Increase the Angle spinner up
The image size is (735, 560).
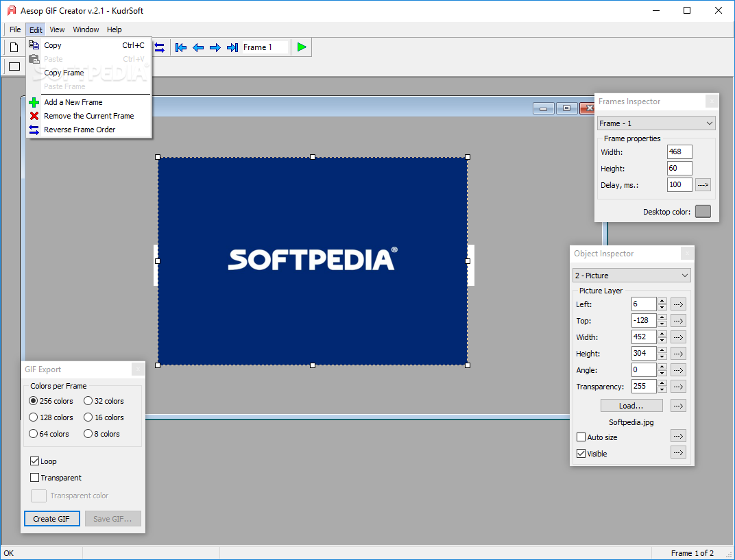662,367
